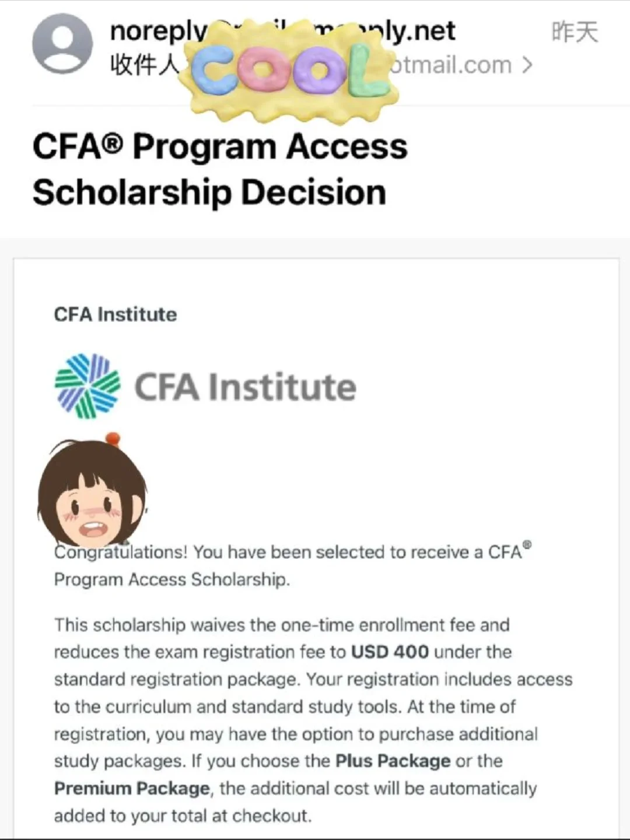
Task: Tap the sender's gray avatar icon
Action: coord(62,44)
